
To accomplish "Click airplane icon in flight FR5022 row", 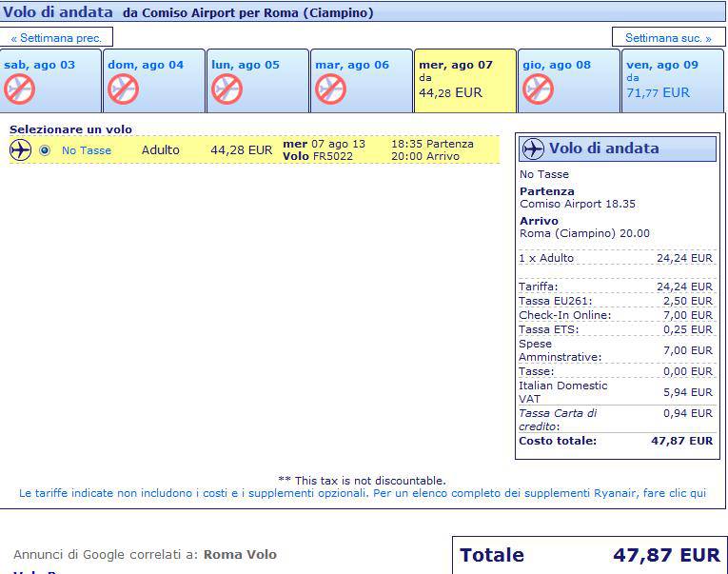I will click(x=20, y=150).
